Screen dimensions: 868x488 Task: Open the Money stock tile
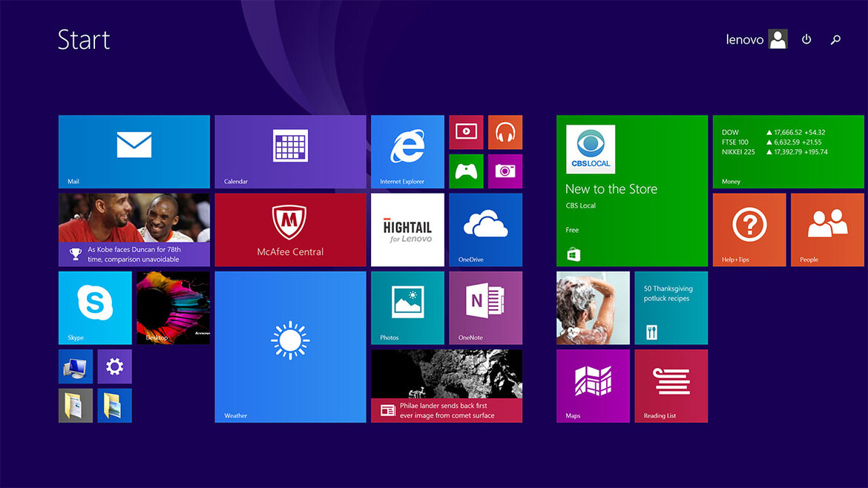coord(788,151)
